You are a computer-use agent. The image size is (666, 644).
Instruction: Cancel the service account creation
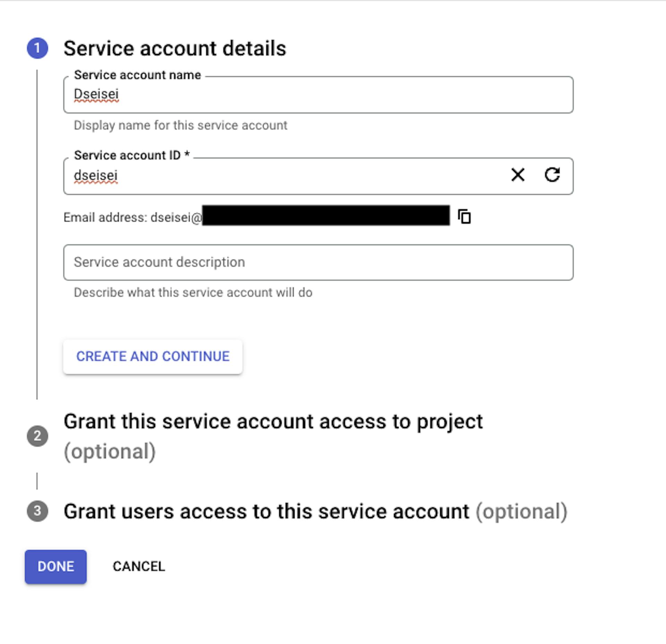[139, 567]
